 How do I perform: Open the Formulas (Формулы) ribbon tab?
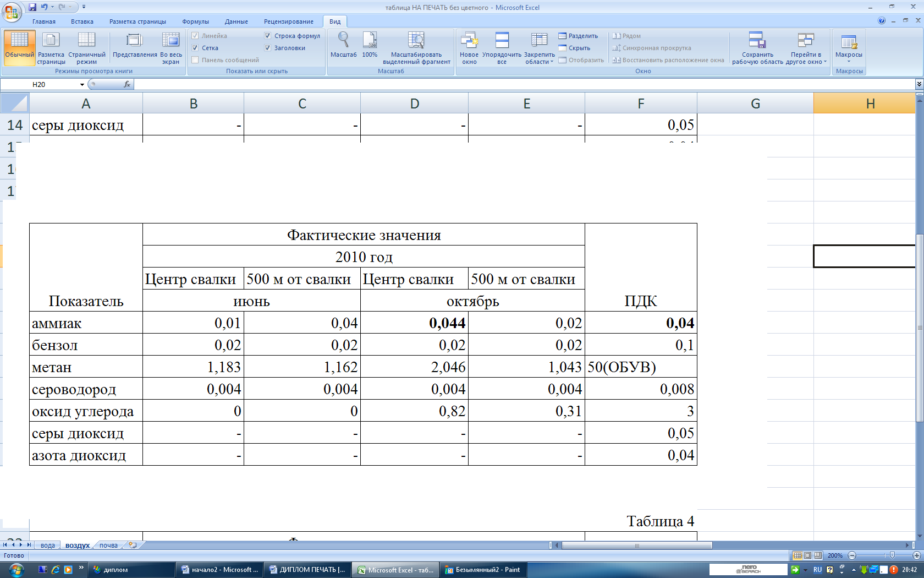click(195, 21)
